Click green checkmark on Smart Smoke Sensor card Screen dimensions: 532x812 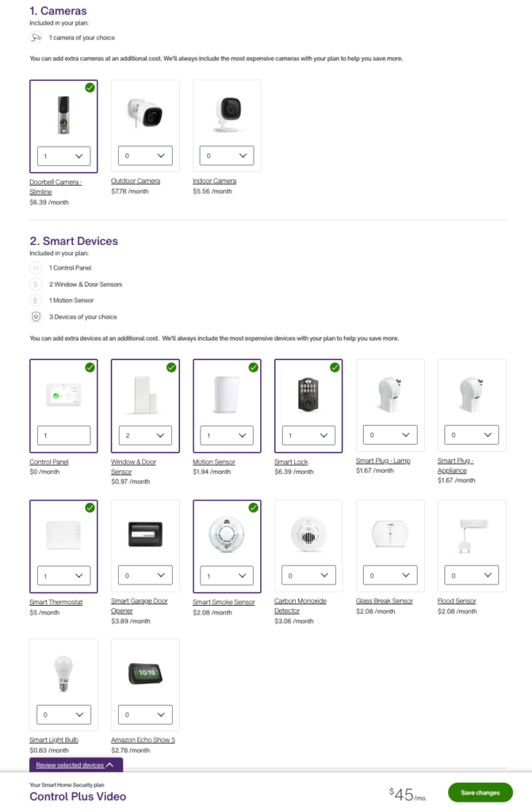(x=253, y=507)
